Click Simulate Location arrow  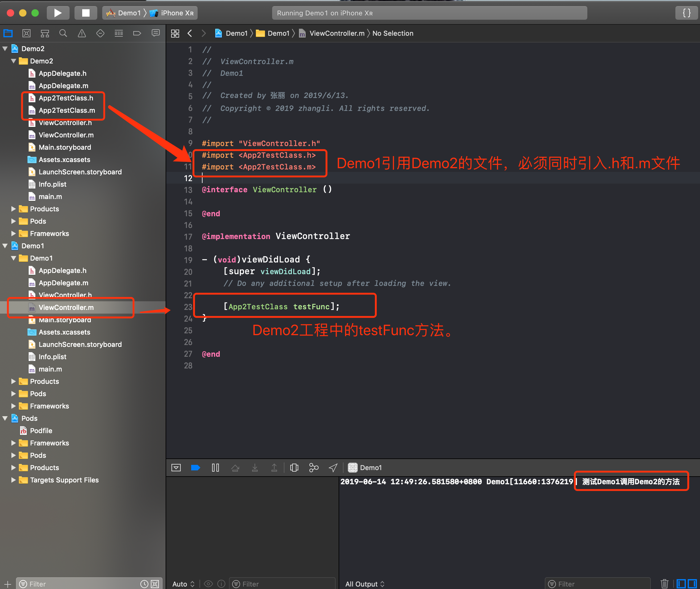pyautogui.click(x=333, y=468)
